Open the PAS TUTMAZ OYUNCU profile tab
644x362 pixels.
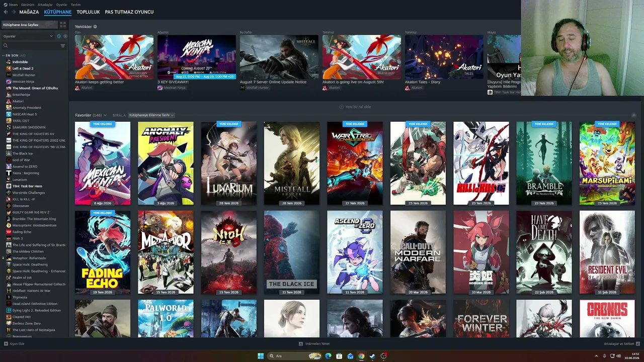tap(129, 12)
